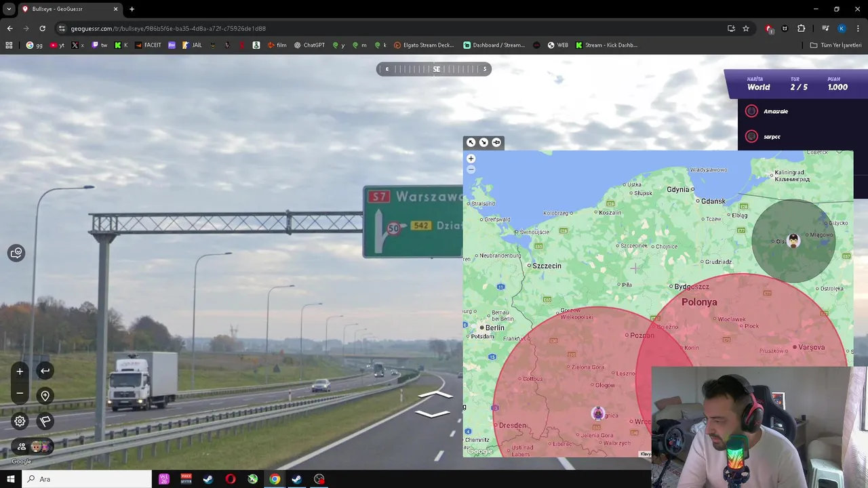Install app icon in address bar
This screenshot has width=868, height=488.
731,28
